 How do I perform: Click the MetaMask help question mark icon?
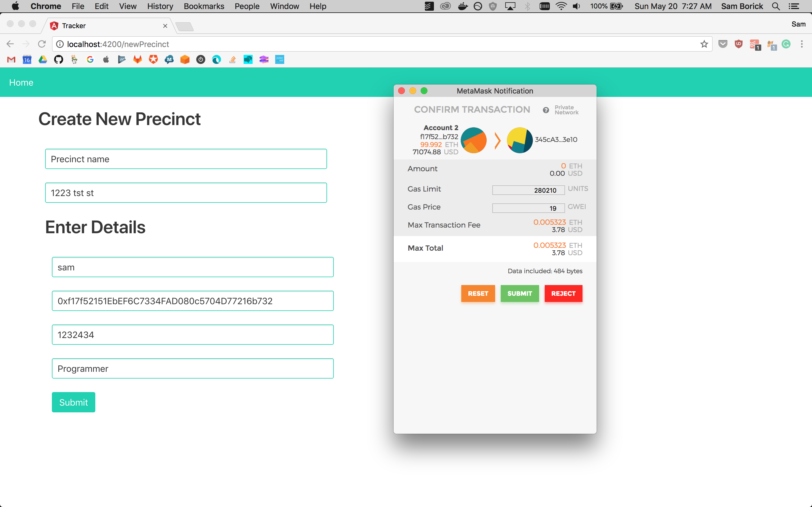tap(546, 110)
